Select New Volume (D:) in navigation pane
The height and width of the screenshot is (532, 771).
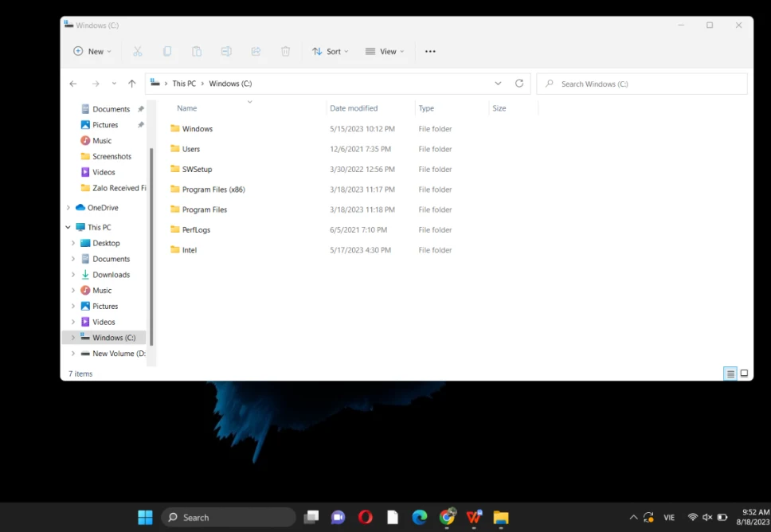pyautogui.click(x=113, y=353)
